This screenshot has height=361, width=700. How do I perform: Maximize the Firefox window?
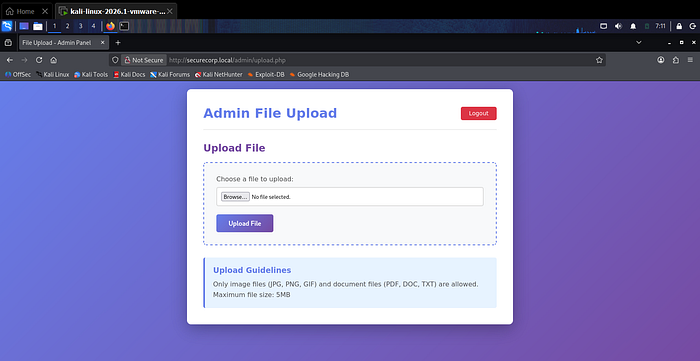tap(681, 43)
